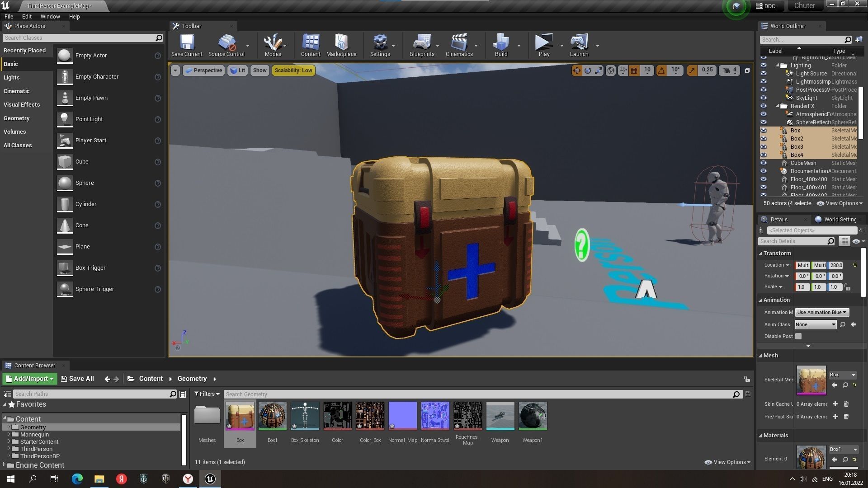Open the Skeletal Mesh Box asset dropdown
The image size is (868, 488).
click(843, 375)
